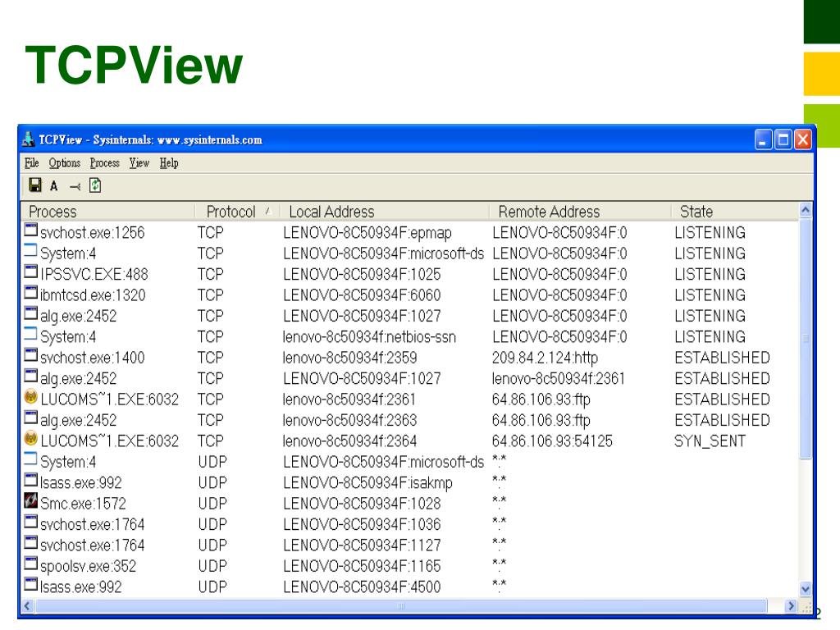Click the Refresh toolbar icon
This screenshot has width=840, height=630.
[x=95, y=185]
